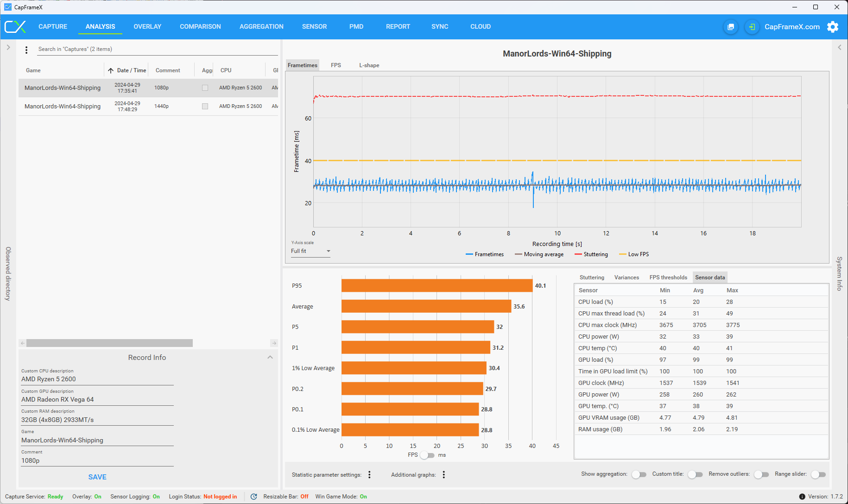Click the Comment field containing 1080p

97,460
